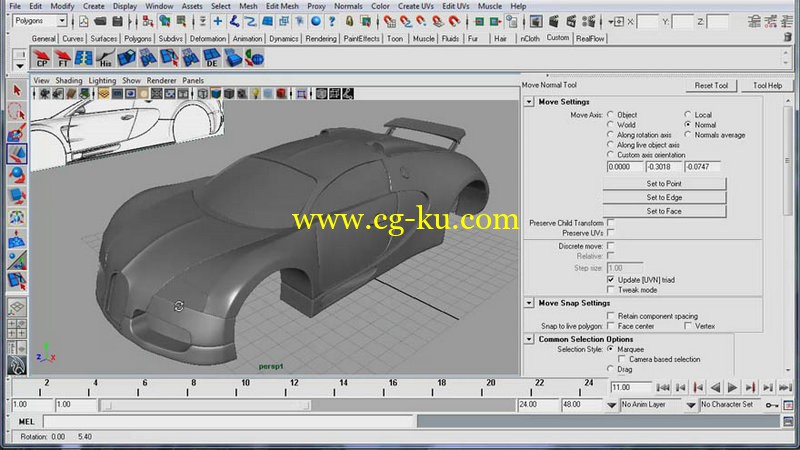The height and width of the screenshot is (450, 800).
Task: Click the Reset Tool button
Action: (711, 85)
